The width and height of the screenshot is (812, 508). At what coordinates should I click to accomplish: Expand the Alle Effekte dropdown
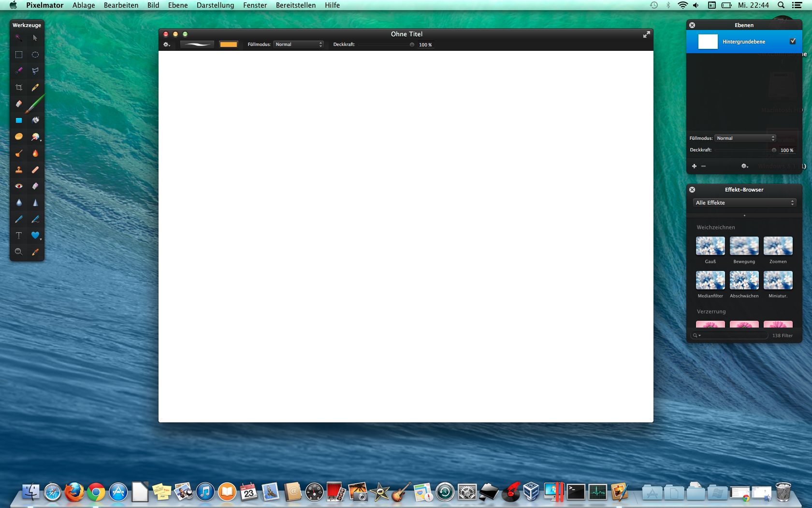744,203
